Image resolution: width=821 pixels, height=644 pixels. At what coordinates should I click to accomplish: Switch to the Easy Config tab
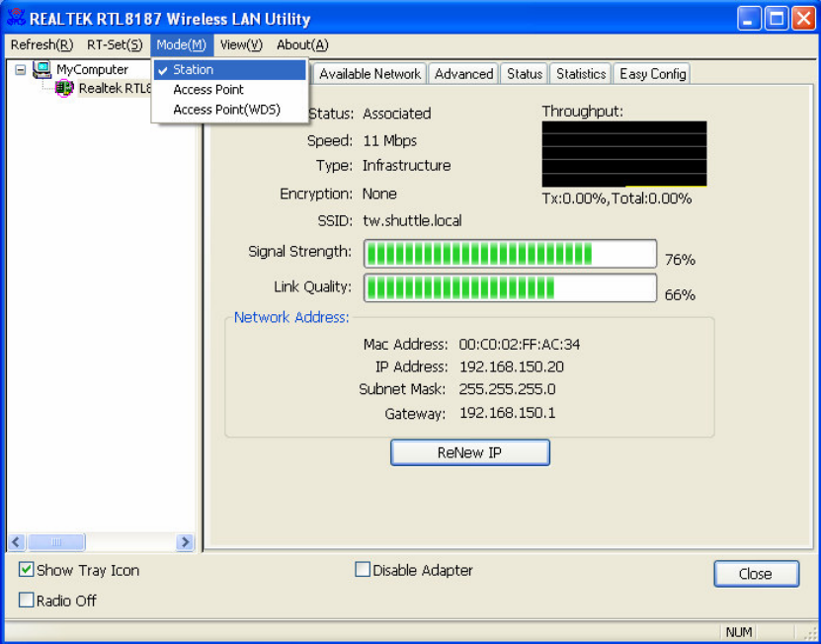(652, 74)
